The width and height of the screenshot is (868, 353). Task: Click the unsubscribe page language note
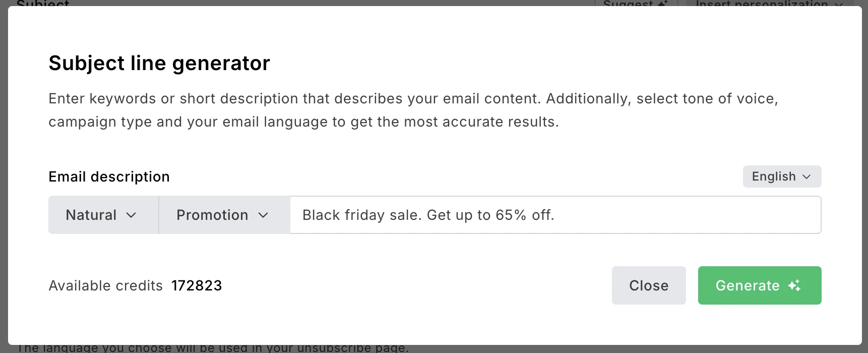point(213,348)
